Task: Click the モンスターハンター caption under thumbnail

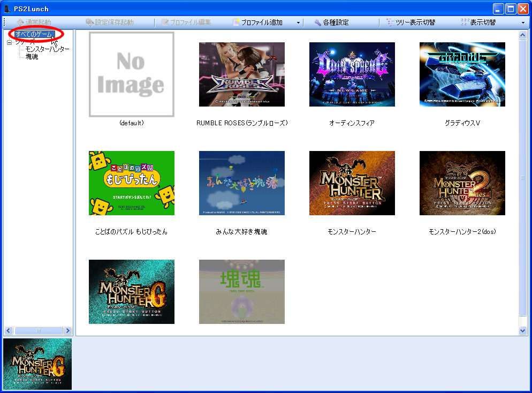Action: coord(352,231)
